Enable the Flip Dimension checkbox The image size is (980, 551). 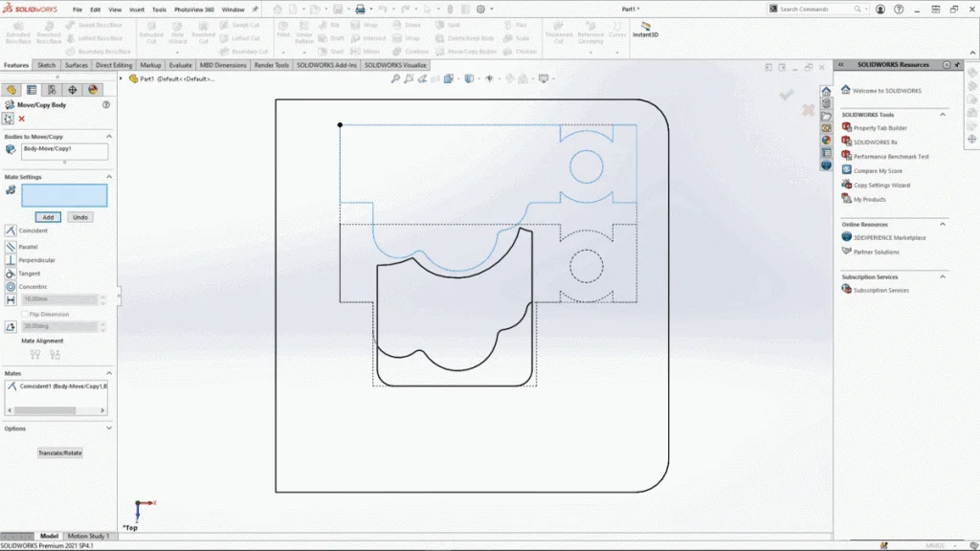click(x=24, y=314)
